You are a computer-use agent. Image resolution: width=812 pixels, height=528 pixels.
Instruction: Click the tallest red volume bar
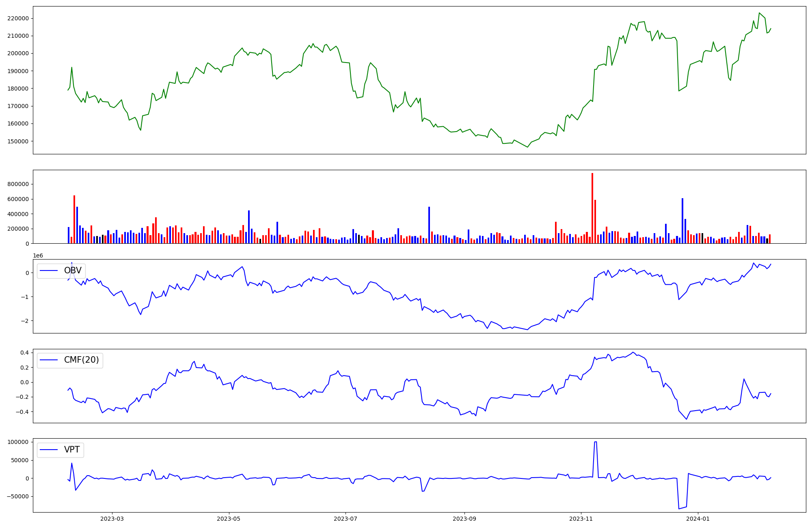(592, 208)
